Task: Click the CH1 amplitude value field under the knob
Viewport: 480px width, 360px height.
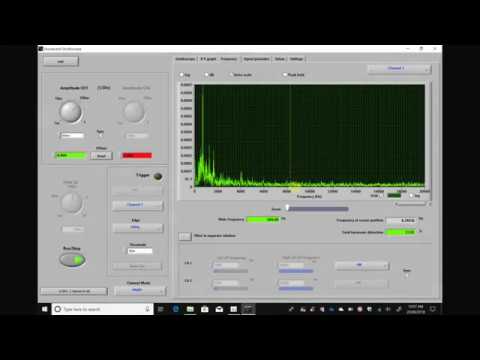Action: tap(73, 136)
